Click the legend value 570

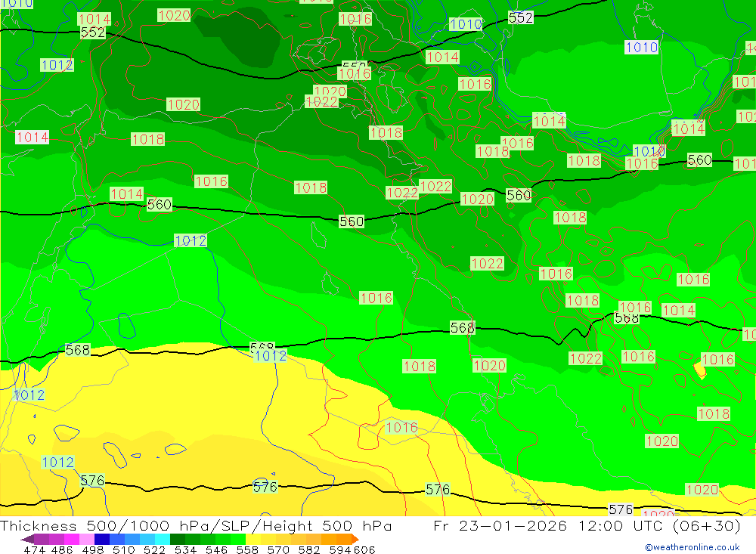click(x=277, y=549)
